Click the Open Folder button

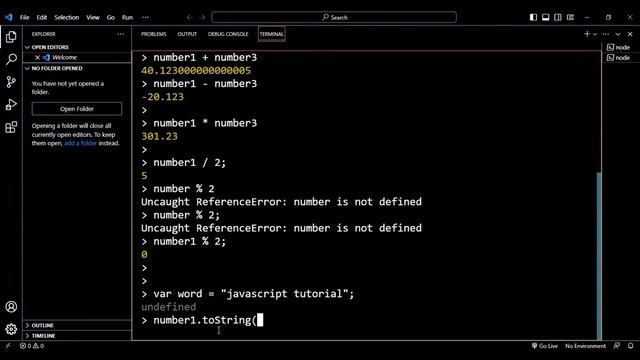(77, 109)
